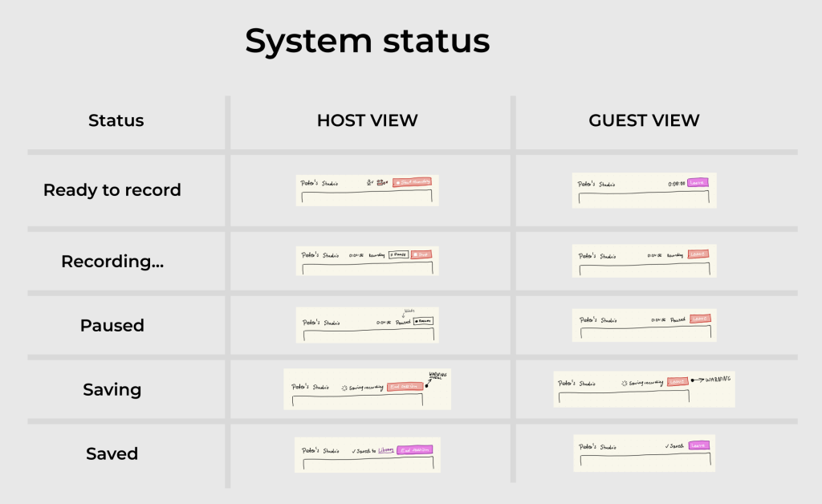The height and width of the screenshot is (504, 822).
Task: Click the 0:00:00 timer in Ready guest view
Action: point(677,184)
